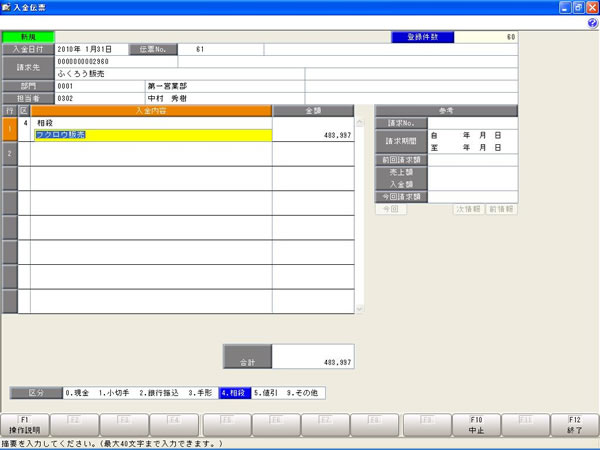Click the 前情報 button
This screenshot has width=600, height=450.
(x=501, y=209)
